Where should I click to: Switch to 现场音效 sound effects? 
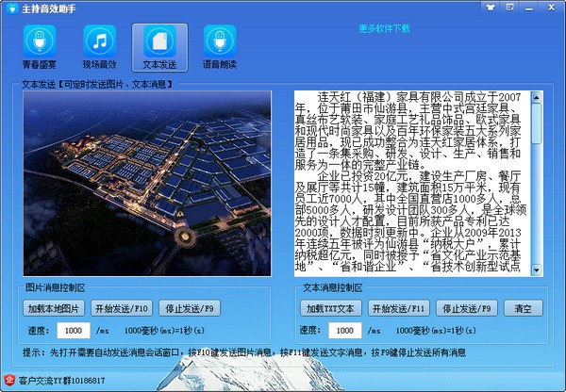[99, 49]
